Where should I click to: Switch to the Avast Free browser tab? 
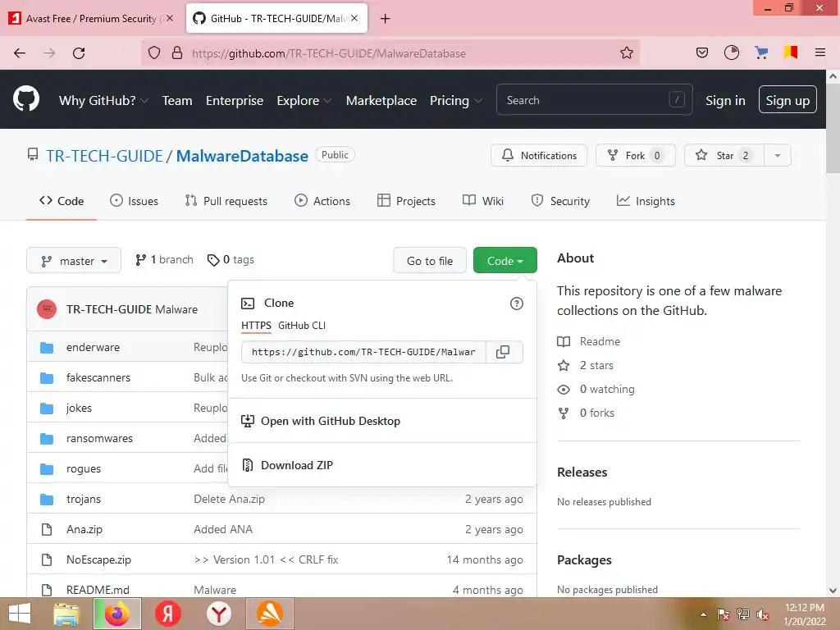click(92, 19)
